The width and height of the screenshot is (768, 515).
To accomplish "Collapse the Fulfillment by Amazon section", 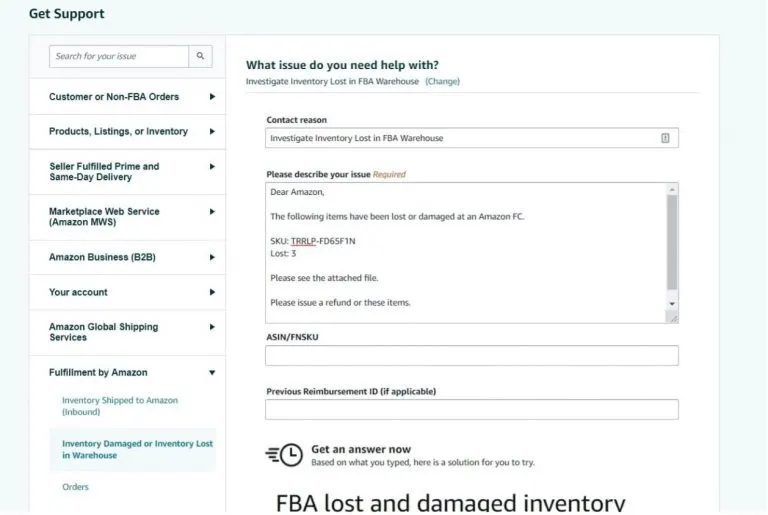I will [x=212, y=373].
